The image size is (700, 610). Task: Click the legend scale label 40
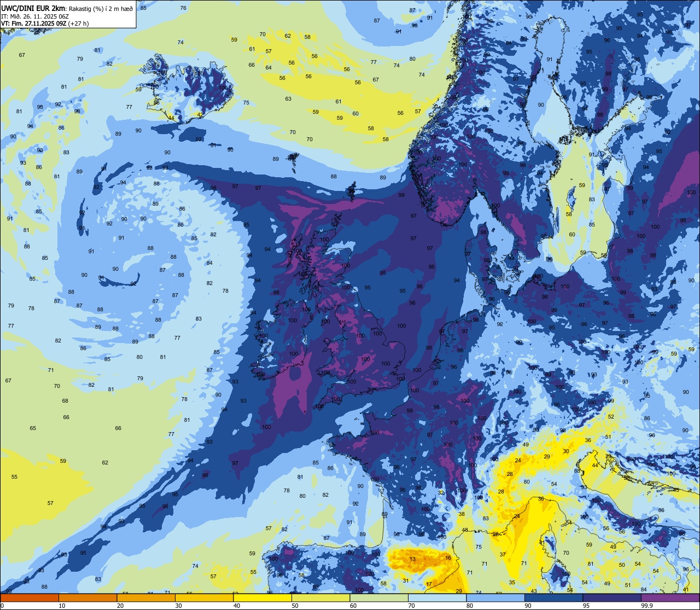[237, 606]
